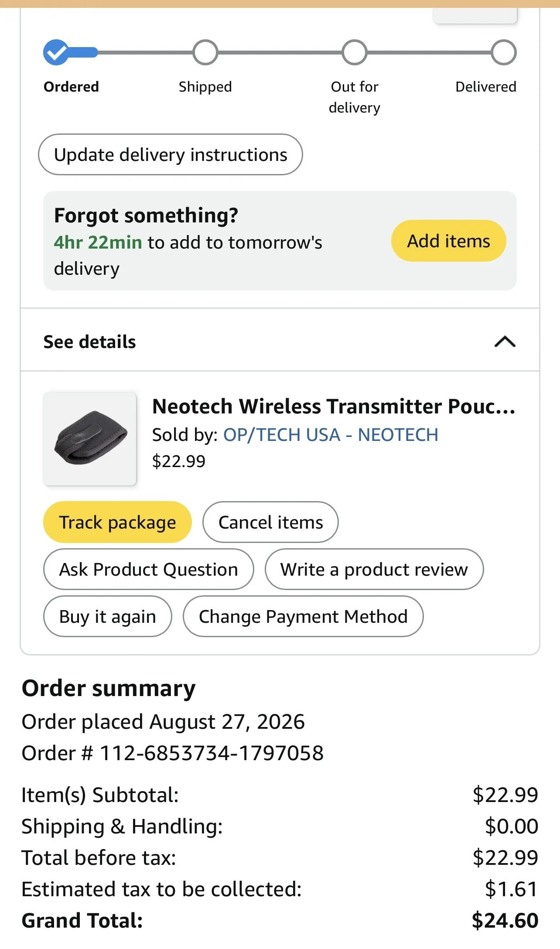The height and width of the screenshot is (949, 560).
Task: Tap the Buy it again button
Action: coord(107,616)
